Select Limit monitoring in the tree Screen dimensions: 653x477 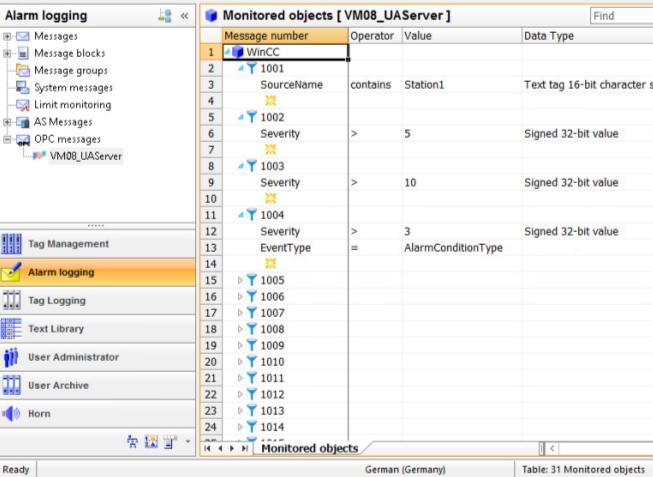click(x=72, y=105)
